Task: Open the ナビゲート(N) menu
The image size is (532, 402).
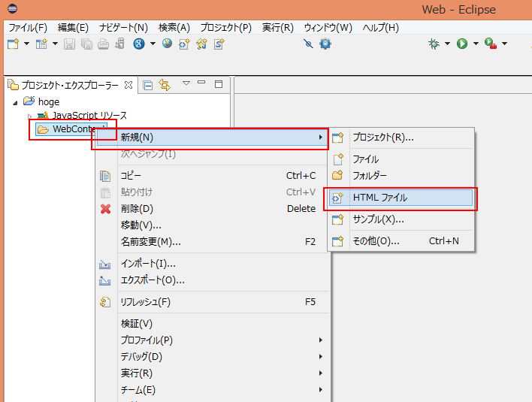Action: [x=123, y=28]
